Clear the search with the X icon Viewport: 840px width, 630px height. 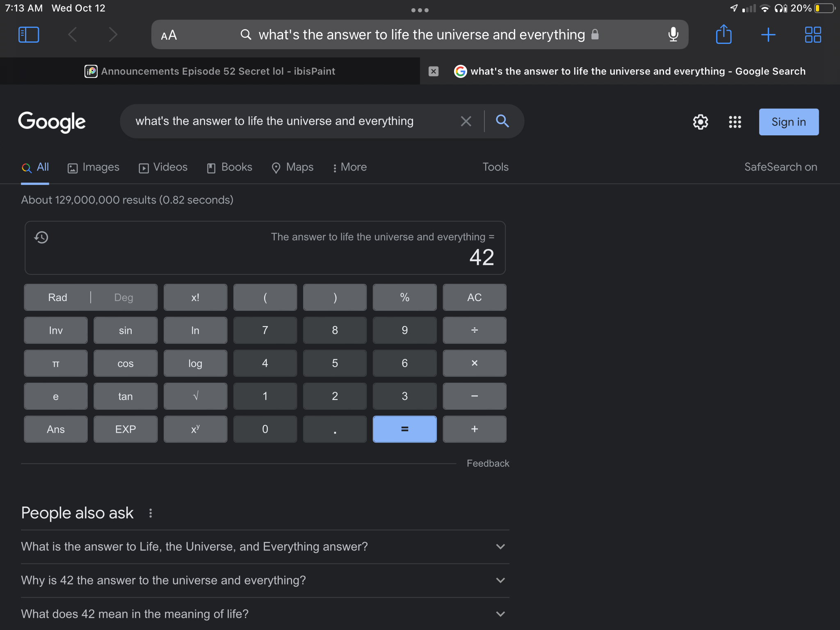(466, 121)
